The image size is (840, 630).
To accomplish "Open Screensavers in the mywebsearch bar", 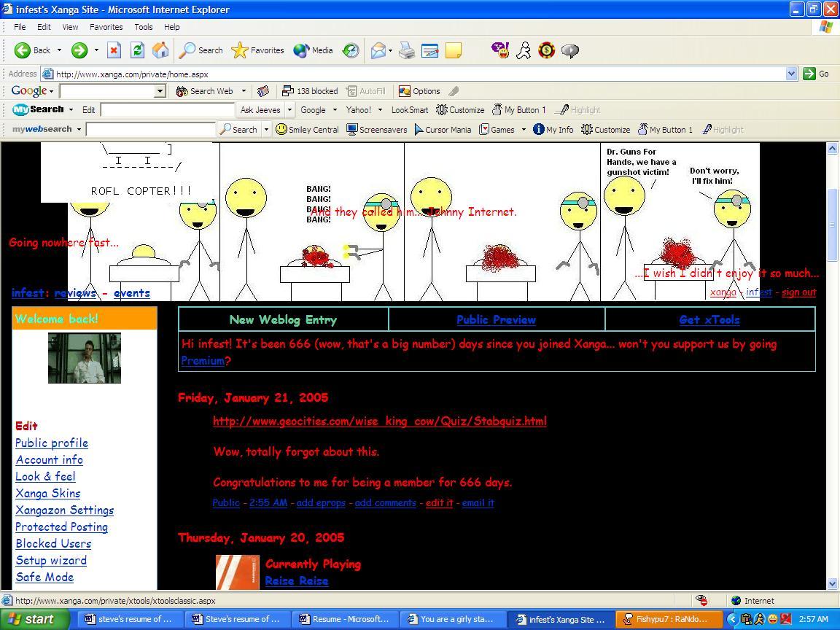I will coord(376,130).
